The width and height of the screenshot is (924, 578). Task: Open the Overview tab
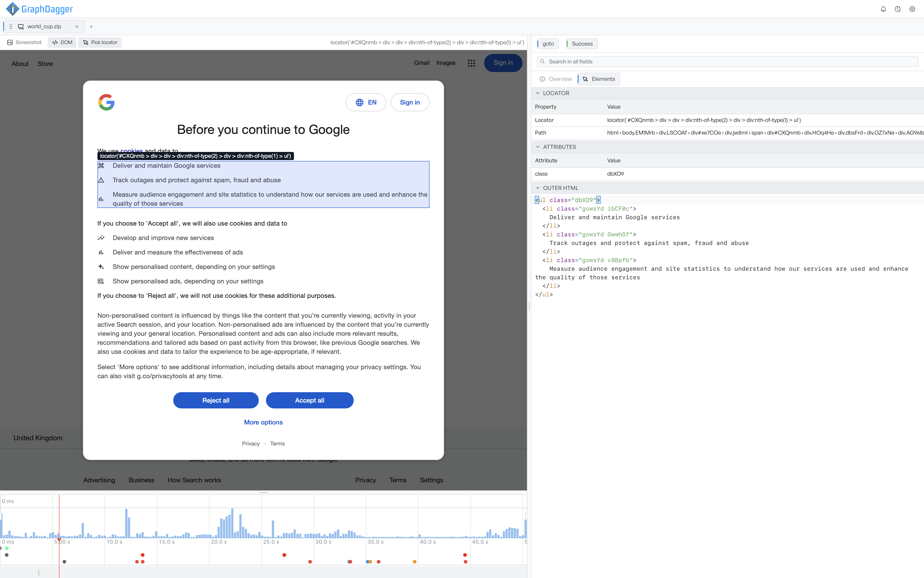coord(556,79)
